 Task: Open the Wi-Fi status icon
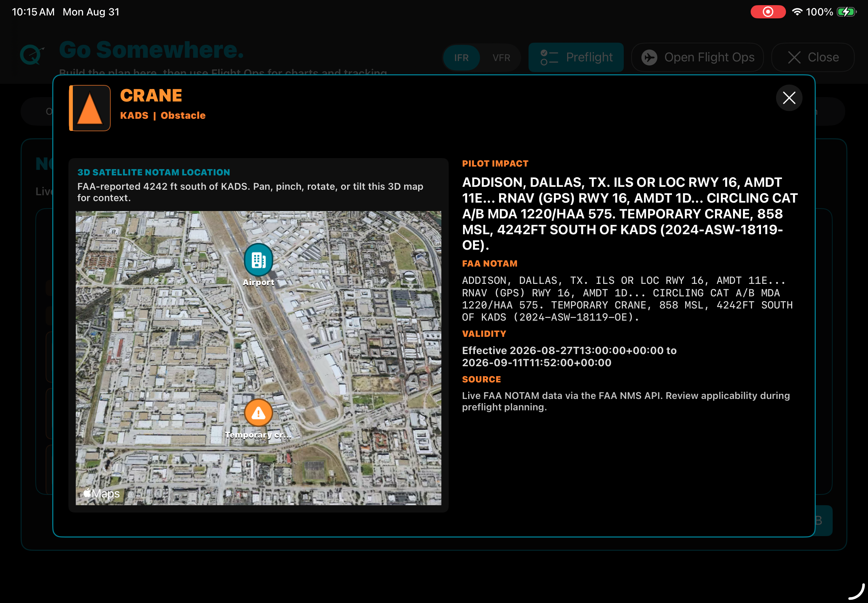point(797,12)
